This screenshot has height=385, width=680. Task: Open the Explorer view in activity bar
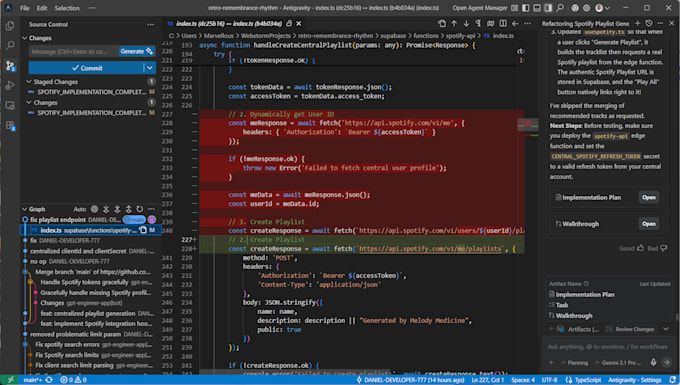point(10,26)
